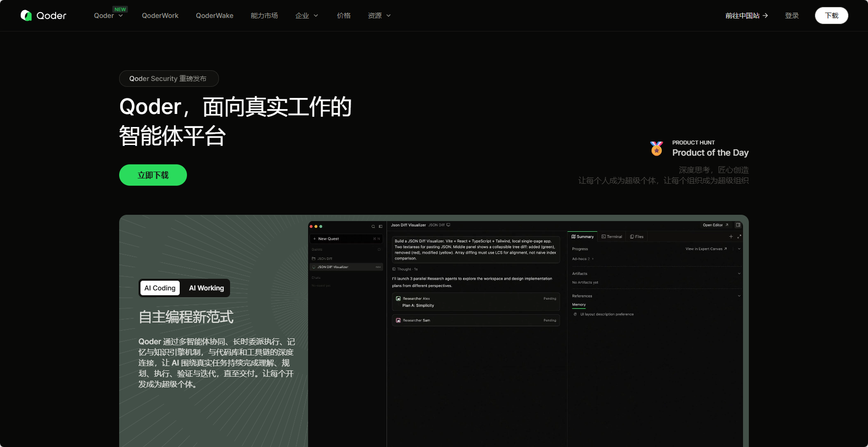The image size is (868, 447).
Task: Follow the 前往中国站 link
Action: [x=746, y=16]
